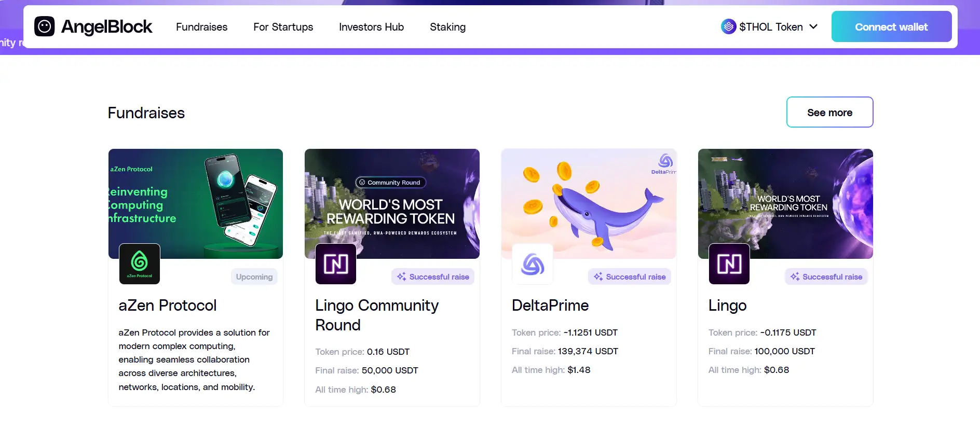Navigate to the Staking page
The image size is (980, 444).
447,27
